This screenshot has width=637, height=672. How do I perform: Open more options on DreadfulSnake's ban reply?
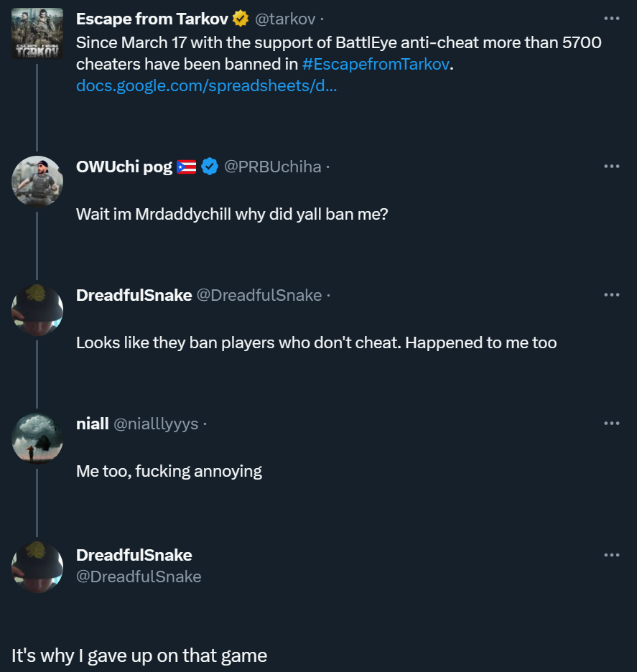click(x=611, y=295)
